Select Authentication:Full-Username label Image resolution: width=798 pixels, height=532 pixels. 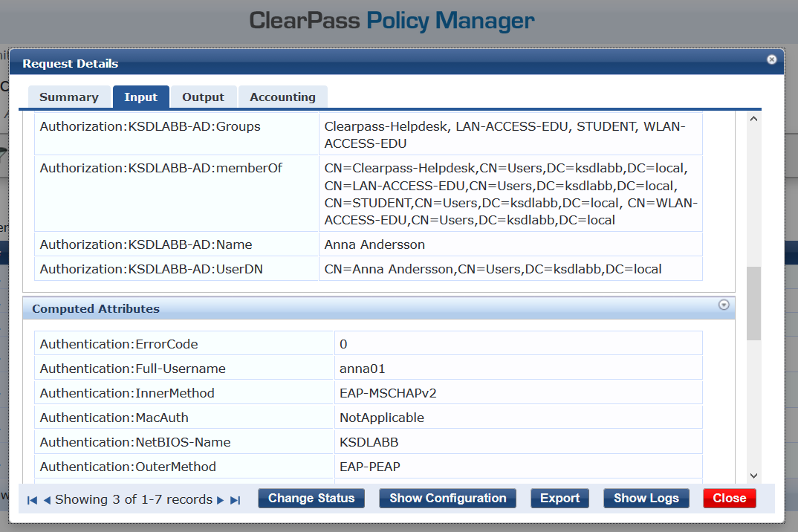pos(132,369)
